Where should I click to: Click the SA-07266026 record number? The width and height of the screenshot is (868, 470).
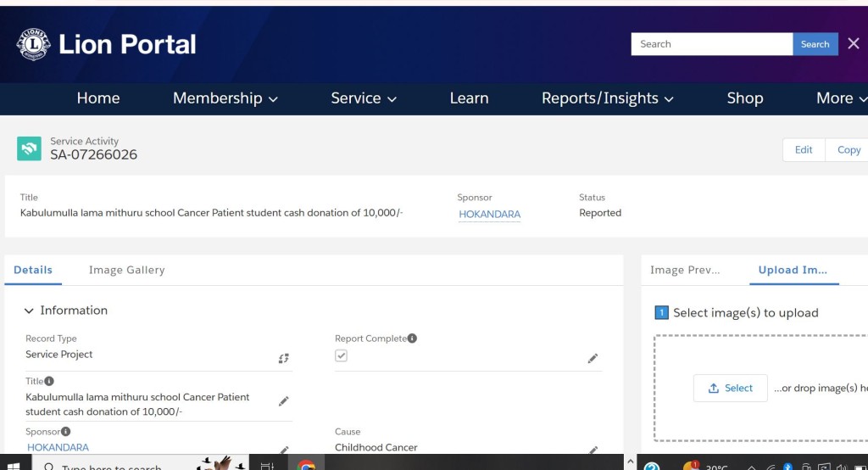(93, 154)
